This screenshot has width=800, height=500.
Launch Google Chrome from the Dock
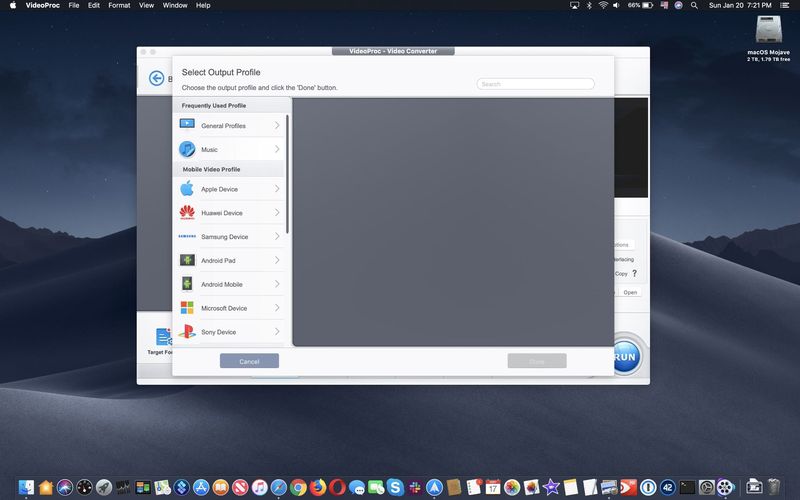(298, 487)
